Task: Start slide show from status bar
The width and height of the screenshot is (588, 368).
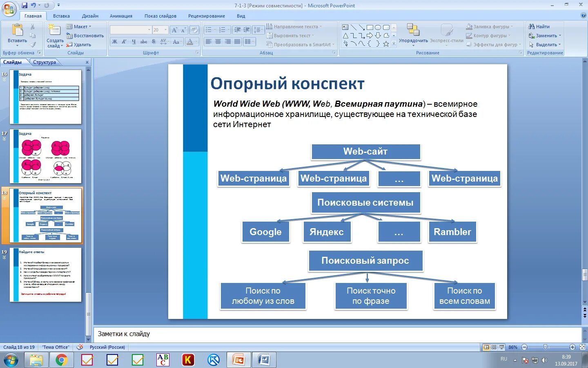Action: (x=502, y=347)
